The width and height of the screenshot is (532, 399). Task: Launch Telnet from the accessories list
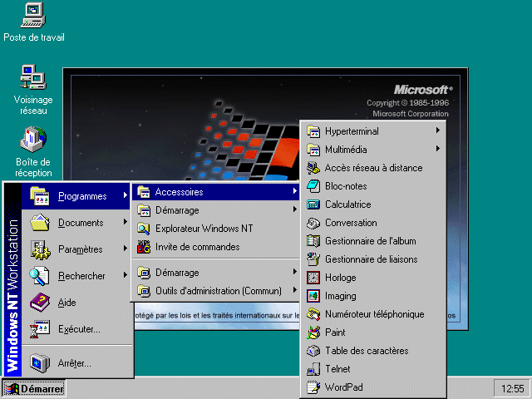tap(337, 369)
